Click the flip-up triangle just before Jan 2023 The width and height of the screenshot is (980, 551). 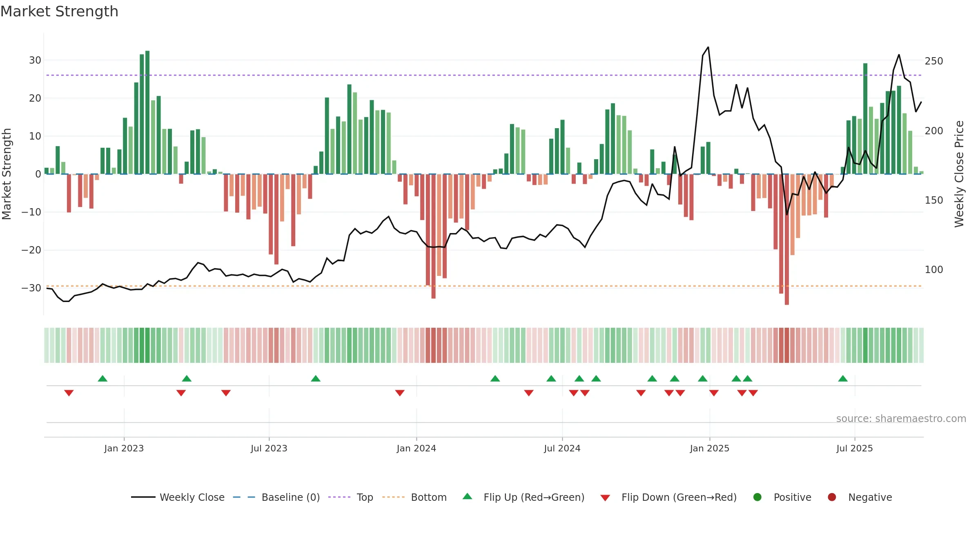(x=102, y=378)
